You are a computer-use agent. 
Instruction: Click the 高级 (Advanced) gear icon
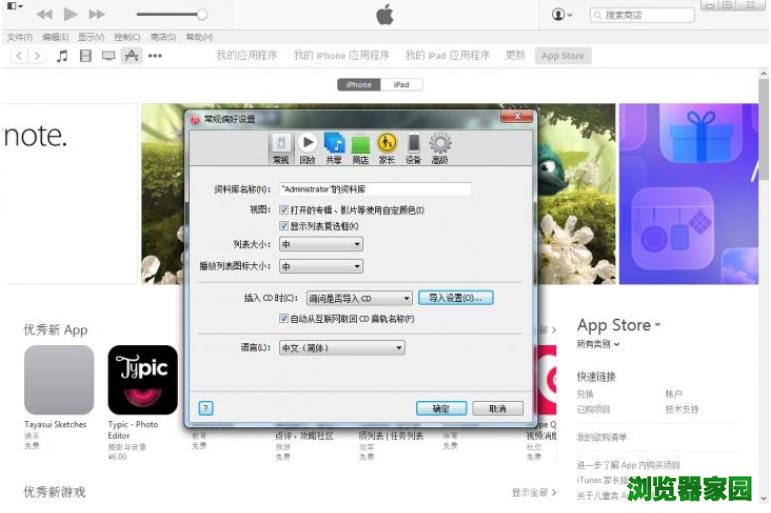440,146
